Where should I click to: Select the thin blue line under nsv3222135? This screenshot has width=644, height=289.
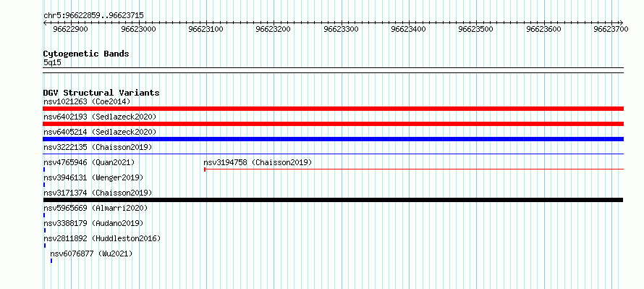[x=333, y=154]
